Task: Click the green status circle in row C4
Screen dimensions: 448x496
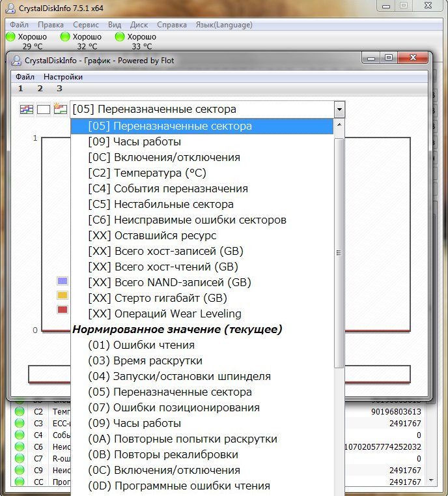Action: point(20,435)
